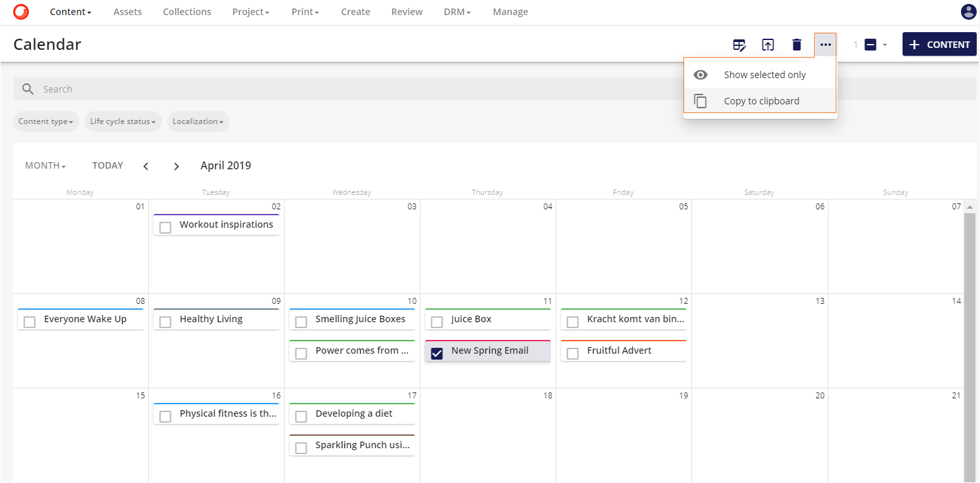Viewport: 980px width, 483px height.
Task: Open the selection options dropdown arrow
Action: click(x=884, y=44)
